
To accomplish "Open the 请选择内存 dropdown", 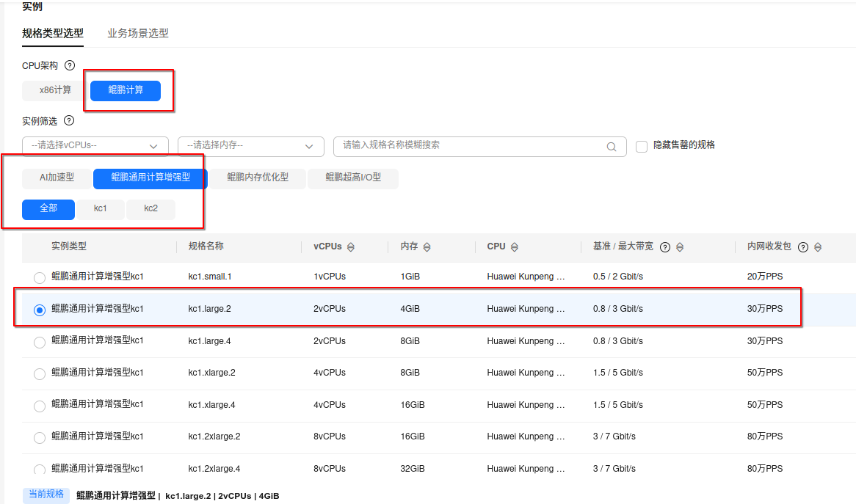I will point(250,146).
